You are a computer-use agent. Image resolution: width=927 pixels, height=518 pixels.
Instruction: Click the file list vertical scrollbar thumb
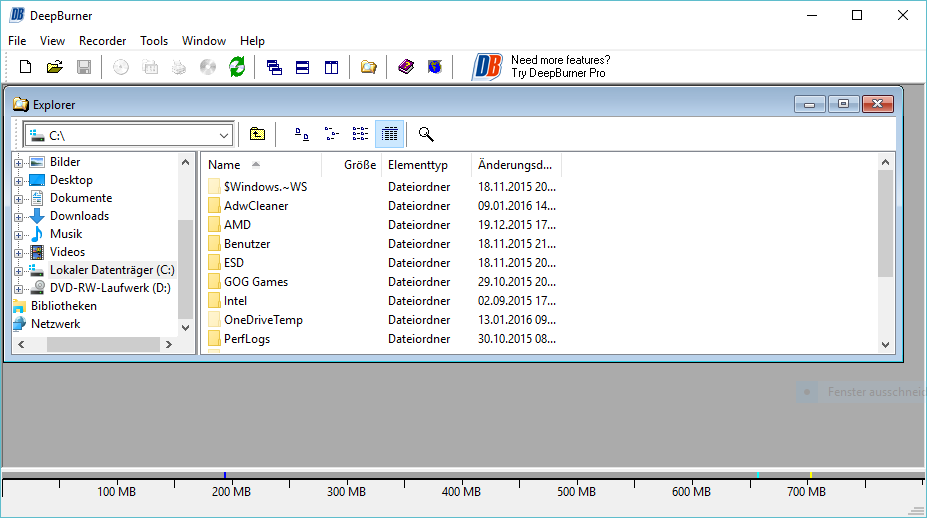tap(884, 222)
